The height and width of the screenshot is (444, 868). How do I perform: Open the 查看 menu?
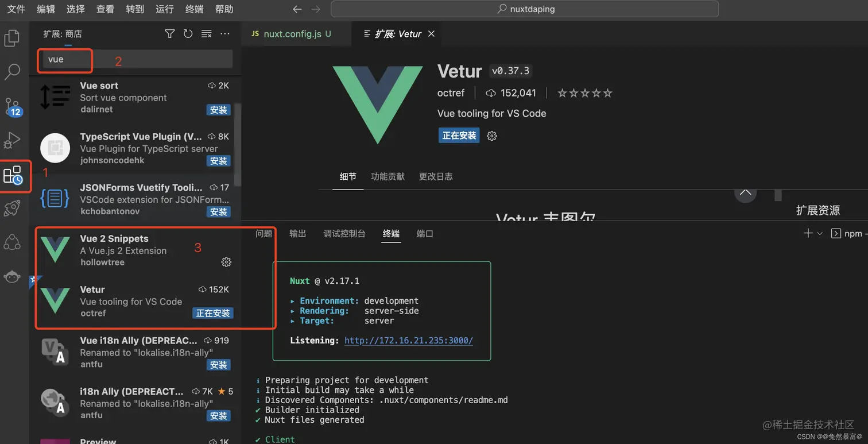pos(105,9)
